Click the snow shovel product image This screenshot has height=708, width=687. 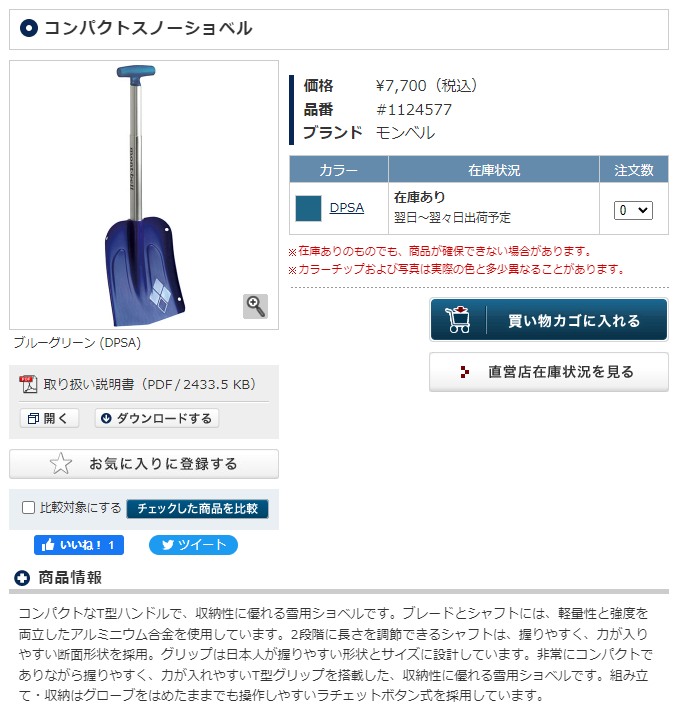tap(144, 195)
